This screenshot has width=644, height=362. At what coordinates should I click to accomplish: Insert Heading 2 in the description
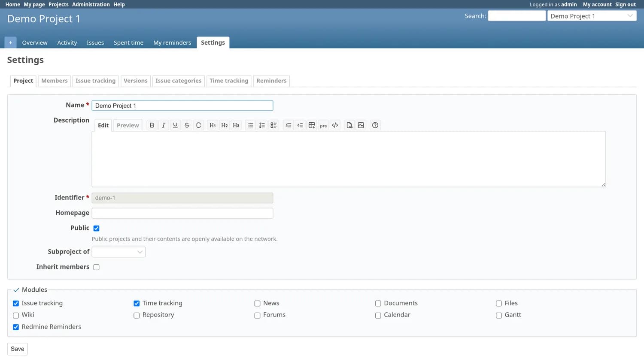click(225, 125)
